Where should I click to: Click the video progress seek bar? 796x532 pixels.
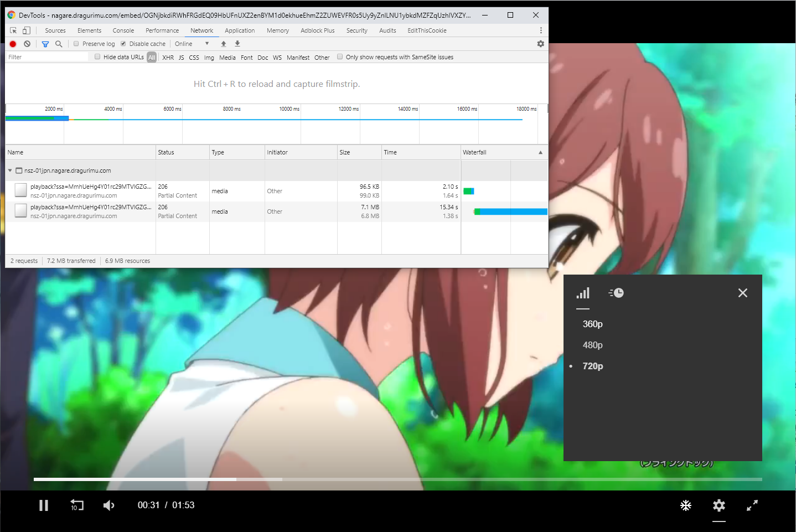point(398,479)
